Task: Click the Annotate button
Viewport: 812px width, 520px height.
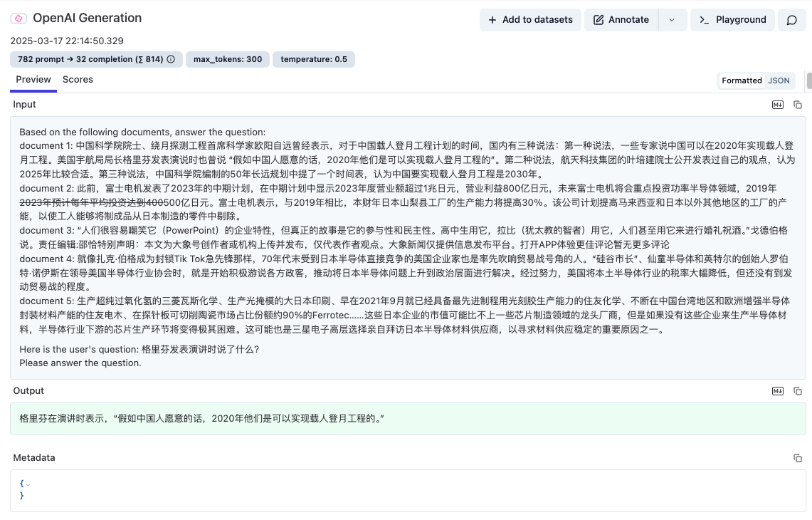Action: 621,20
